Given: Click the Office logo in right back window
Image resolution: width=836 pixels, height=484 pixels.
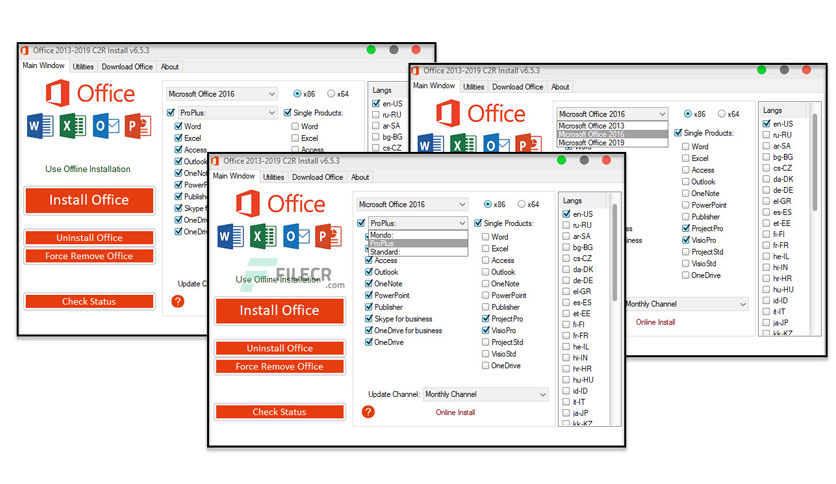Looking at the screenshot, I should coord(480,114).
